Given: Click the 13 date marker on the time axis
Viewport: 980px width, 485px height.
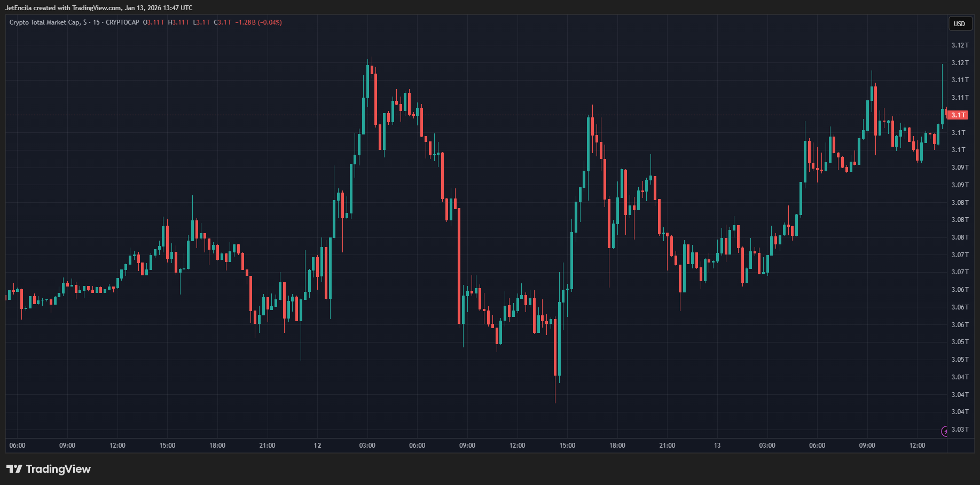Looking at the screenshot, I should click(717, 445).
